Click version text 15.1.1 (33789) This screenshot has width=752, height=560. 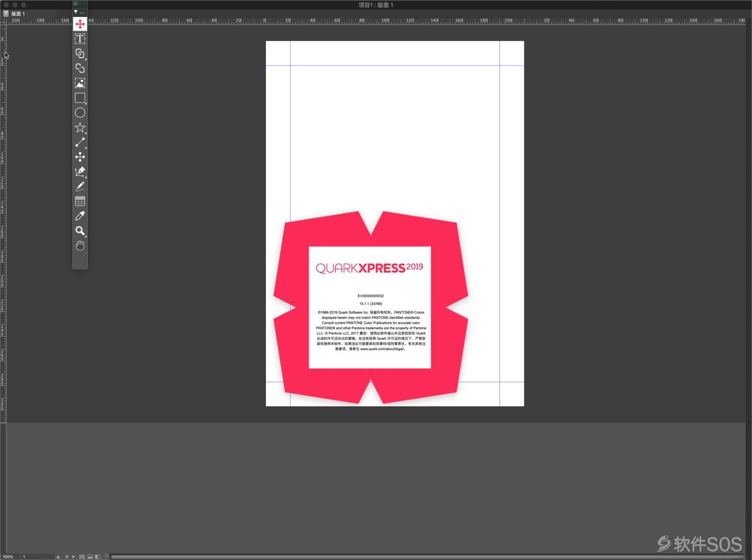coord(371,304)
